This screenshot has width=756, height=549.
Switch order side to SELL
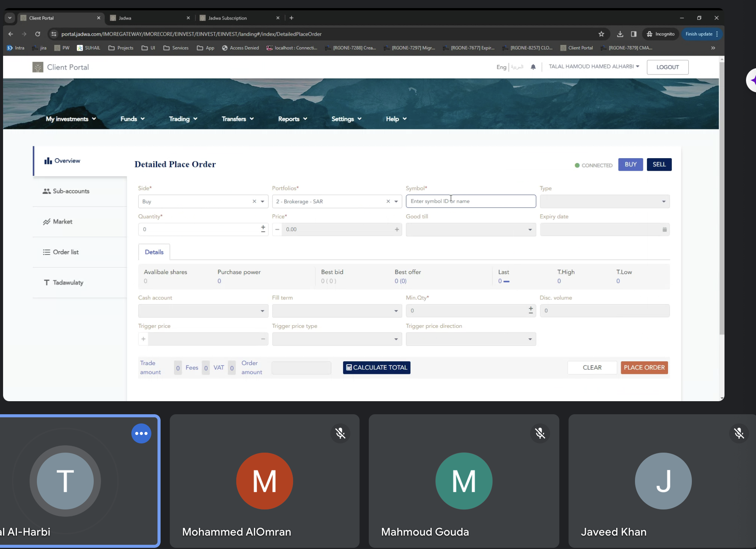[x=659, y=165]
